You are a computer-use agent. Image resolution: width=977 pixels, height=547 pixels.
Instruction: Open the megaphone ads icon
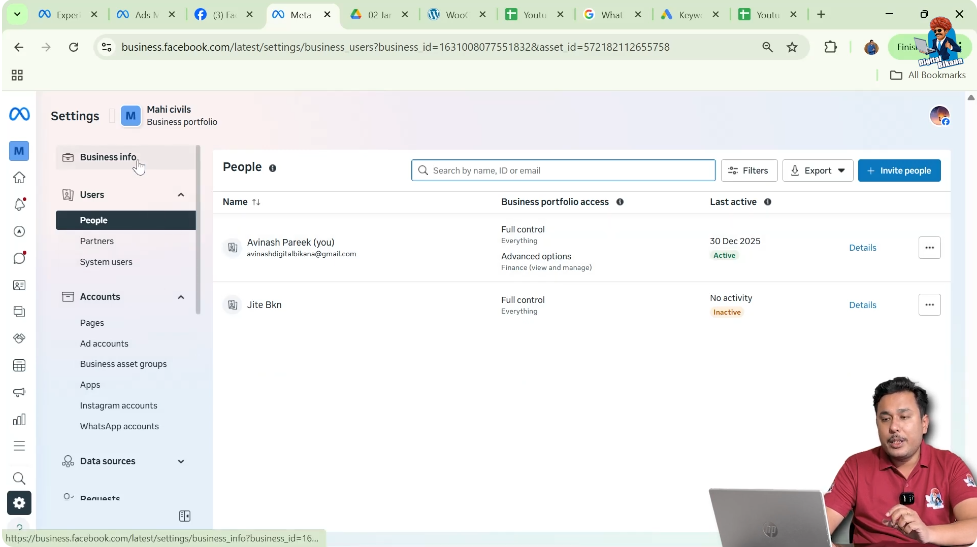click(x=19, y=392)
